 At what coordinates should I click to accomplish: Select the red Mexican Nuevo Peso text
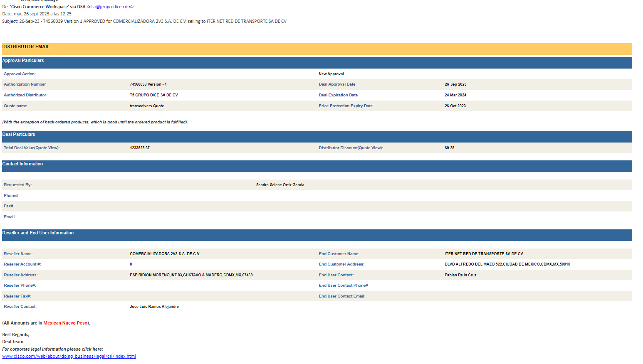pyautogui.click(x=65, y=323)
